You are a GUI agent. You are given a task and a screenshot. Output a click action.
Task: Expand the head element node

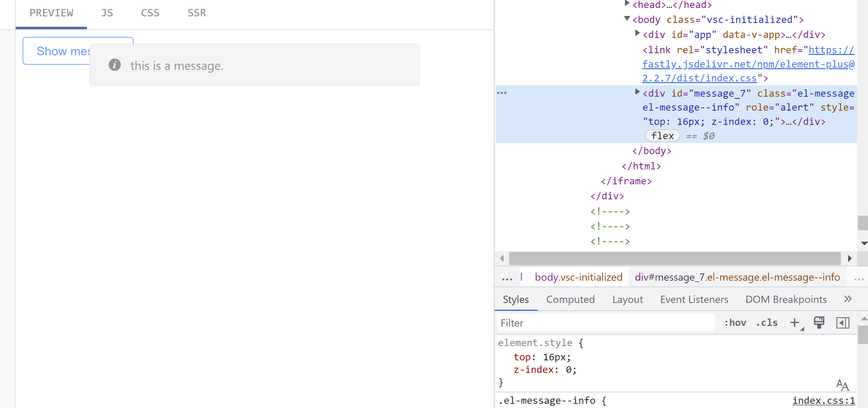tap(627, 4)
